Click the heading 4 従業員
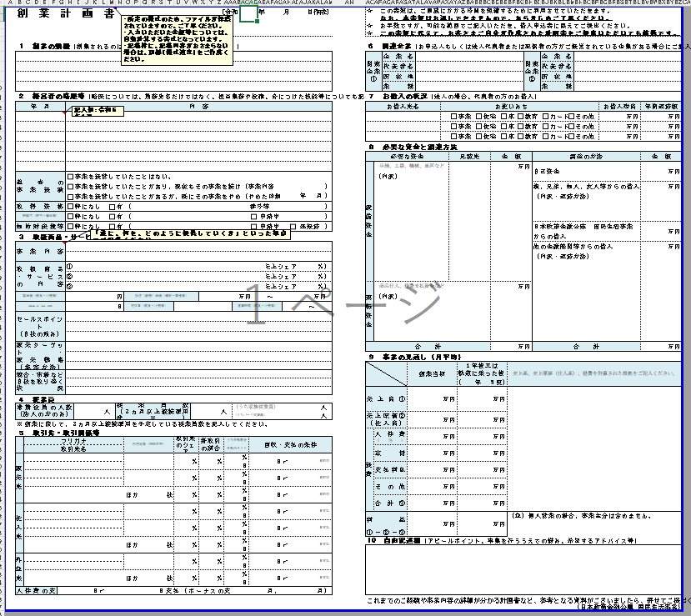 point(37,399)
